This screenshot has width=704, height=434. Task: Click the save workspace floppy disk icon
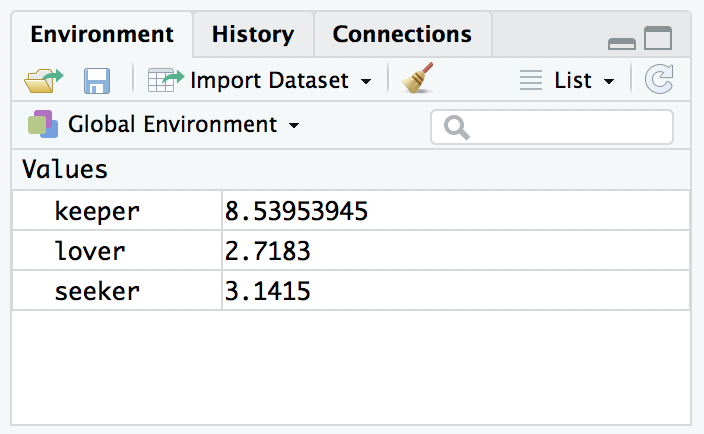point(97,81)
